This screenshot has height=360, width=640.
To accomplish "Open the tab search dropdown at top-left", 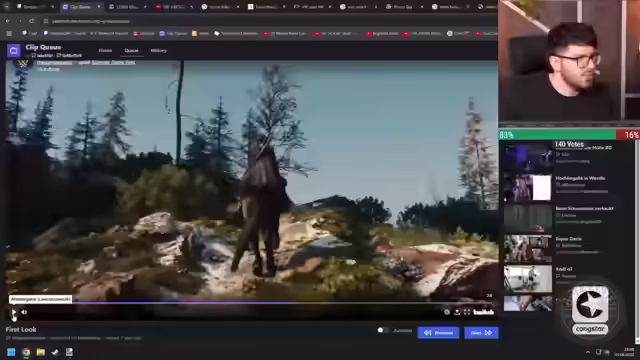I will [x=7, y=7].
